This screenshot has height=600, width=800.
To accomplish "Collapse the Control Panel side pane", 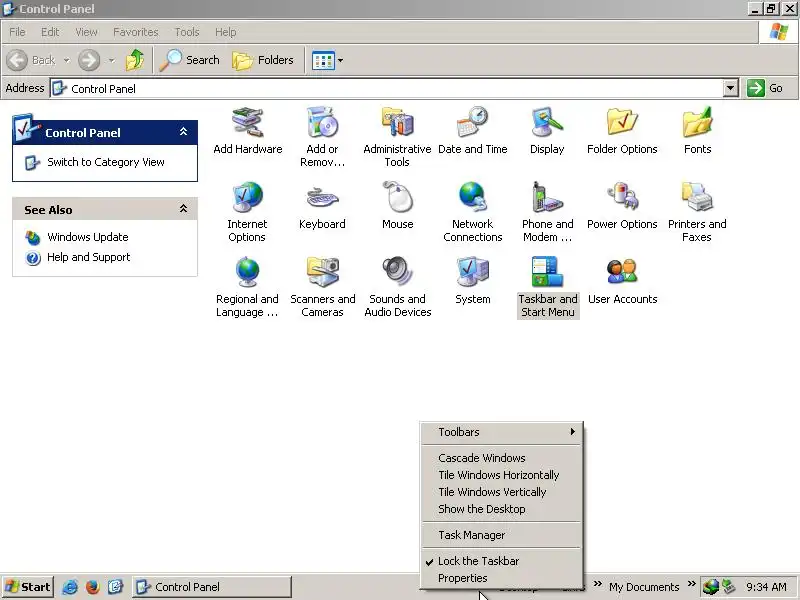I will 183,132.
